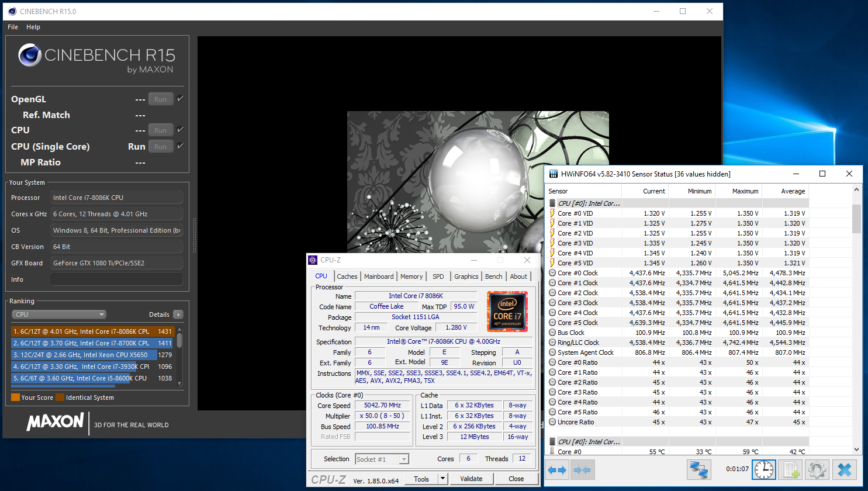Image resolution: width=868 pixels, height=491 pixels.
Task: Switch to the Graphics tab in CPU-Z
Action: pos(466,276)
